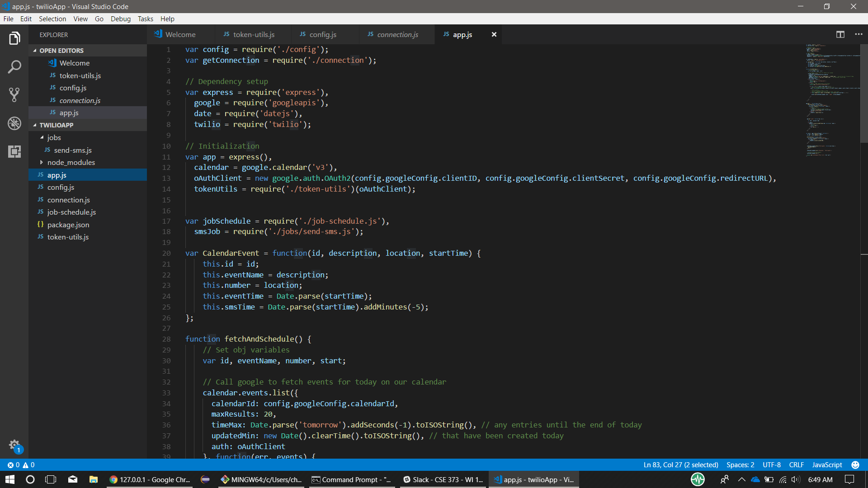Click the feedback smiley in status bar
The width and height of the screenshot is (868, 488).
(x=855, y=465)
